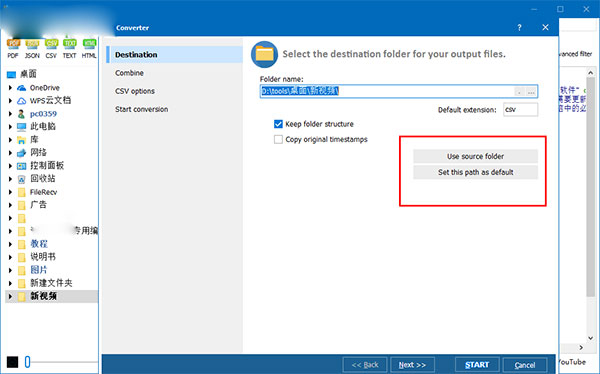This screenshot has height=374, width=600.
Task: Click the 教程 folder icon
Action: pos(22,244)
